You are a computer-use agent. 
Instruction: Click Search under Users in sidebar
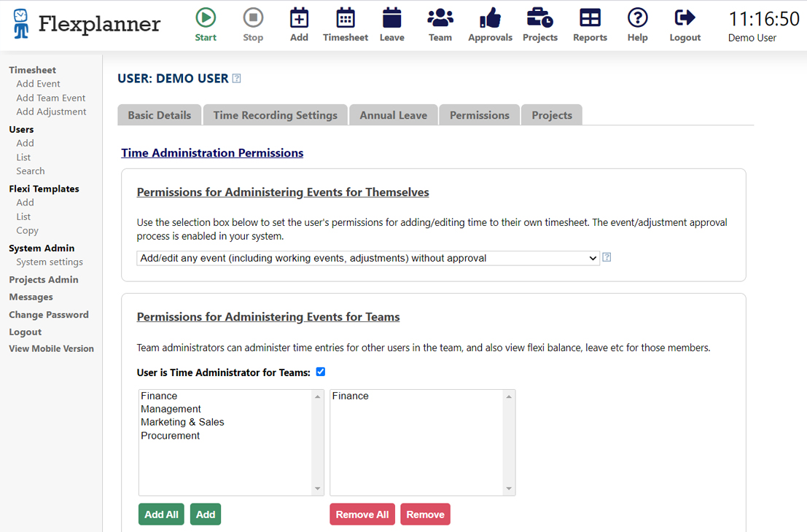(31, 171)
